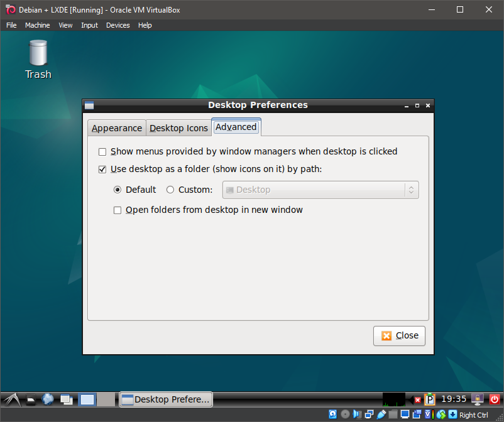Image resolution: width=504 pixels, height=422 pixels.
Task: Check open folders from desktop in new window
Action: [x=118, y=210]
